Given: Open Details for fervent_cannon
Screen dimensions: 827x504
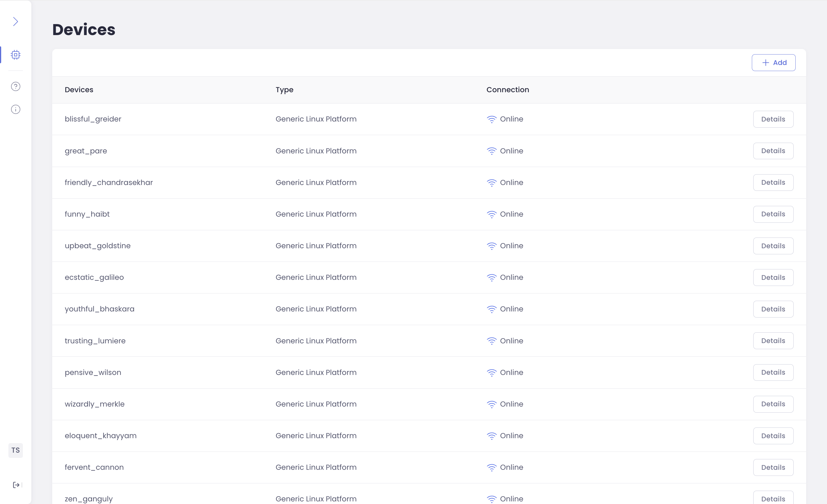Looking at the screenshot, I should point(773,467).
